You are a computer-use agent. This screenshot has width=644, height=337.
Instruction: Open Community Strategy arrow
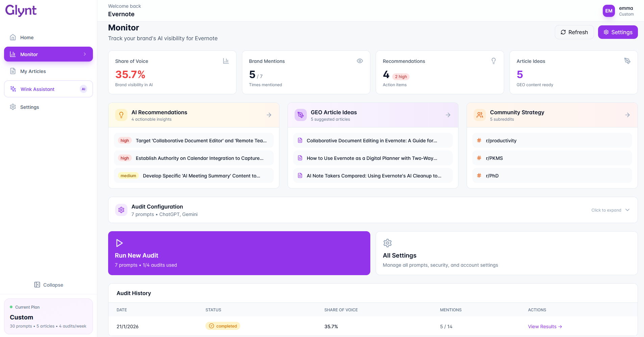coord(627,115)
